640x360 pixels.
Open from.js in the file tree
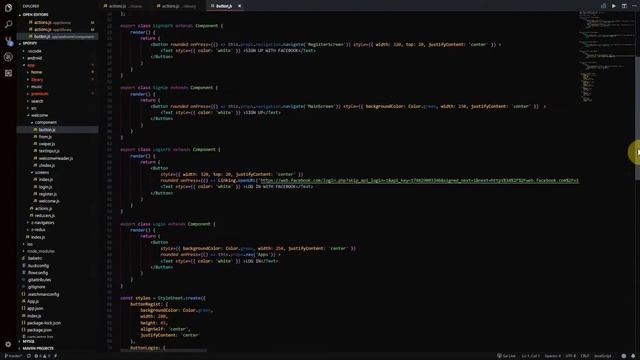[x=45, y=137]
